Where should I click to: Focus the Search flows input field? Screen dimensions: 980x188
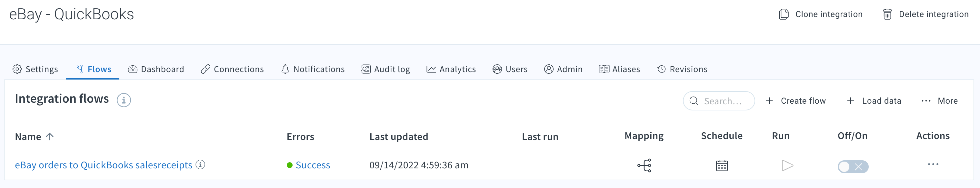[x=719, y=101]
